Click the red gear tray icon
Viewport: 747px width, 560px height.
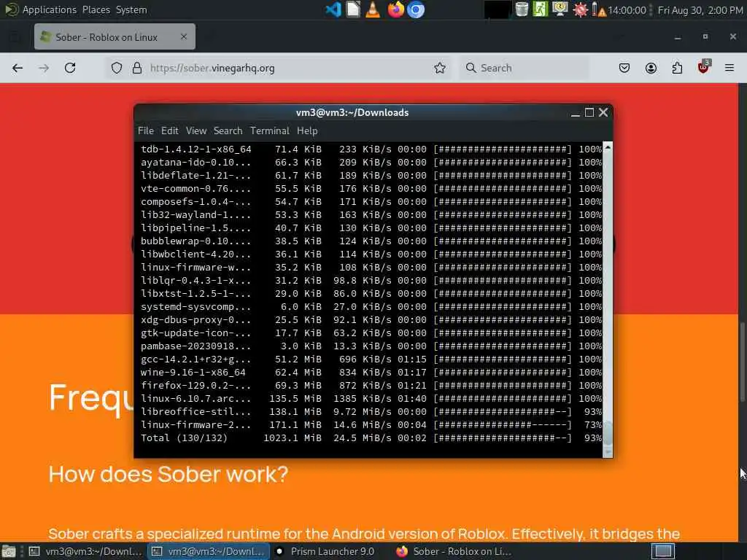(x=580, y=10)
